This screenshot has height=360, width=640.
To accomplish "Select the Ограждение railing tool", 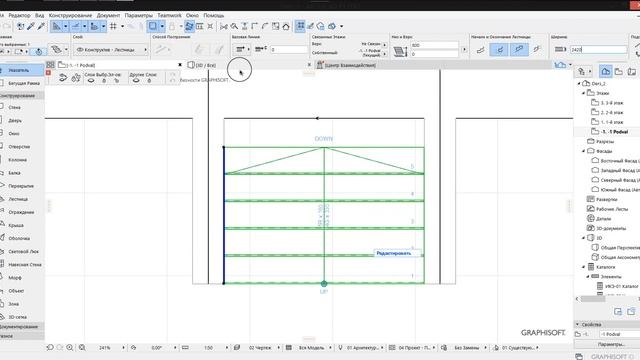I will (x=21, y=212).
